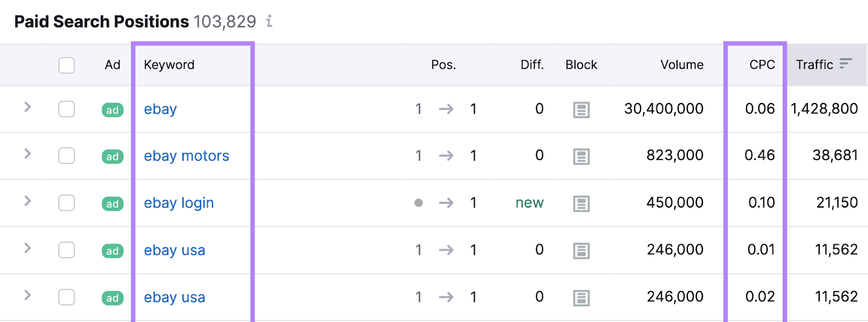The image size is (868, 322).
Task: Sort by the CPC column header
Action: point(762,65)
